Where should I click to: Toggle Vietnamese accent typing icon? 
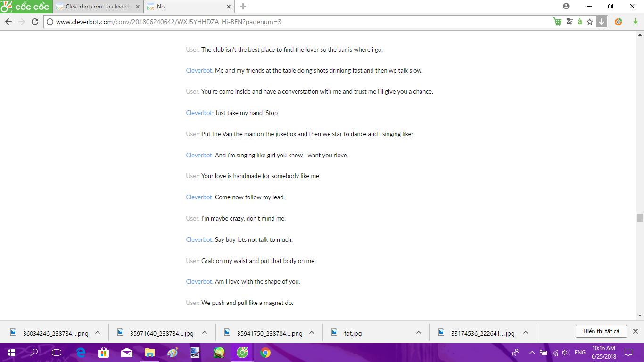(579, 22)
